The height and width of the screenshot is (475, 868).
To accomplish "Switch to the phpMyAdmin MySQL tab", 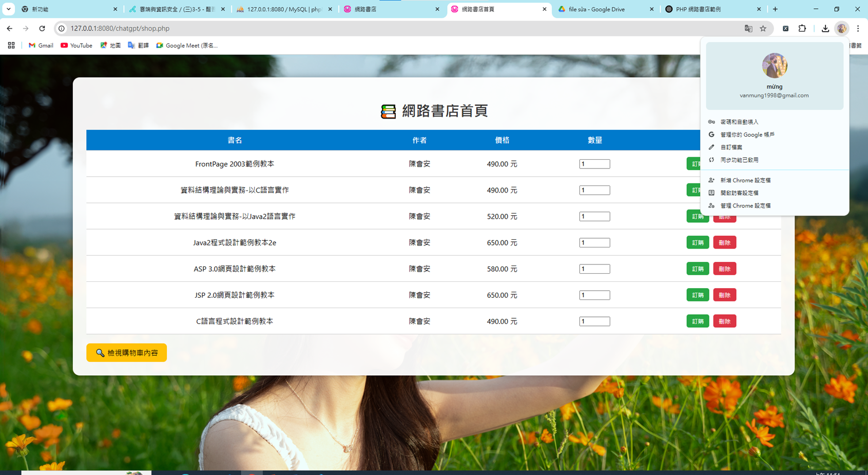I will [x=284, y=9].
